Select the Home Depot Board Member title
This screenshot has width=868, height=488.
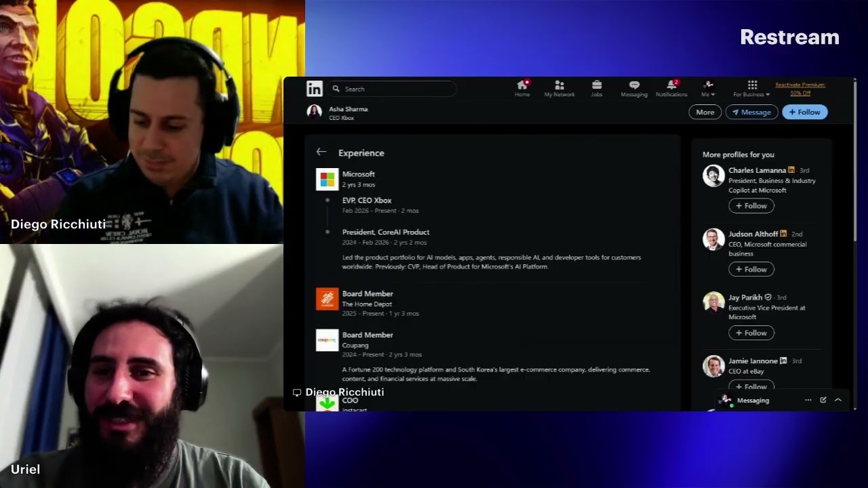(x=368, y=294)
